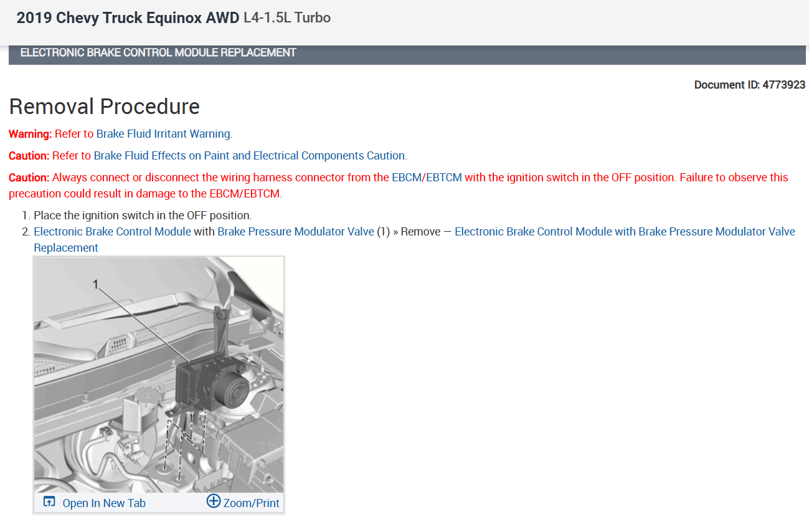Click the Removal Procedure heading
This screenshot has height=532, width=809.
click(x=105, y=107)
